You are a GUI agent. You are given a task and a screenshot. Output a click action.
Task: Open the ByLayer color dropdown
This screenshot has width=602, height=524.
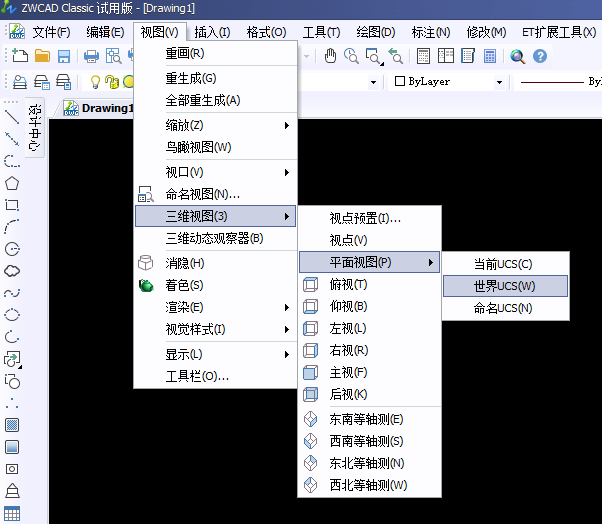coord(449,82)
